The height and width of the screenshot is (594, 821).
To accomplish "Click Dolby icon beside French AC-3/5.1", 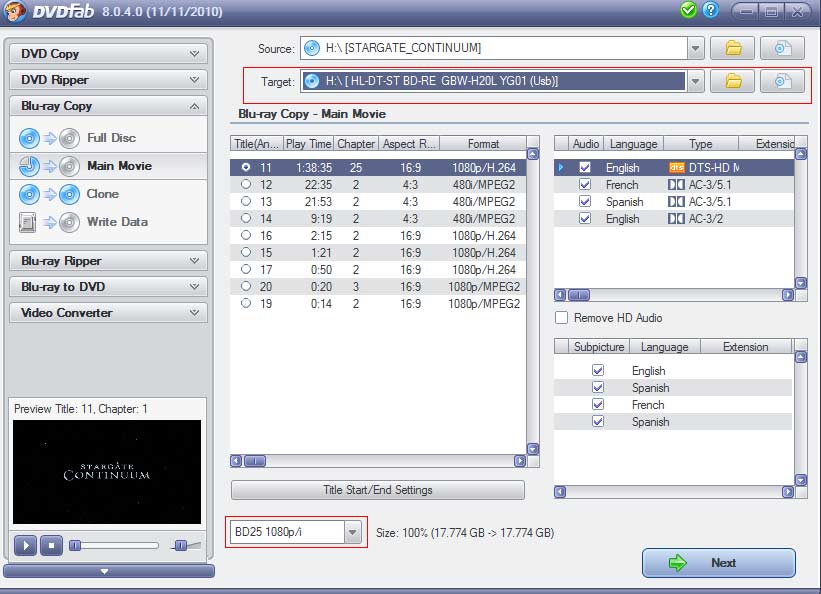I will (x=676, y=185).
